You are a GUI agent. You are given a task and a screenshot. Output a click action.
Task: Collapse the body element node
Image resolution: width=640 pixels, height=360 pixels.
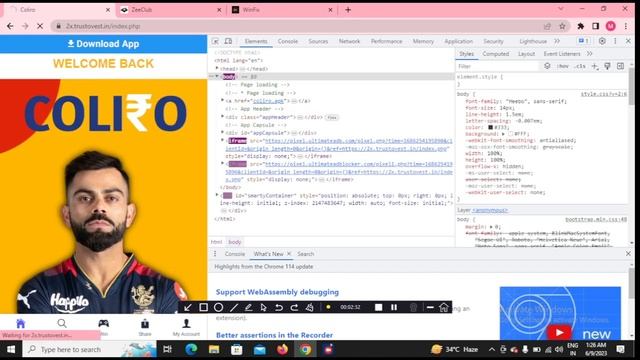click(x=217, y=76)
